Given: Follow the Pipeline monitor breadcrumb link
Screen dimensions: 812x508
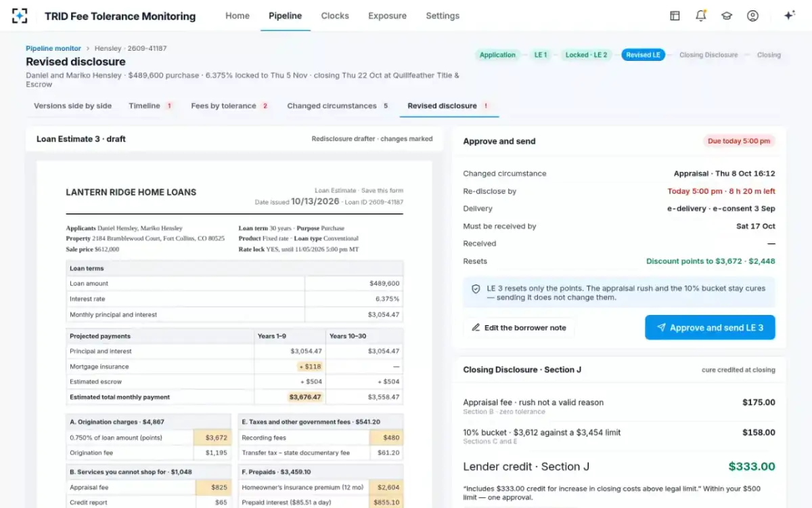Looking at the screenshot, I should coord(53,48).
